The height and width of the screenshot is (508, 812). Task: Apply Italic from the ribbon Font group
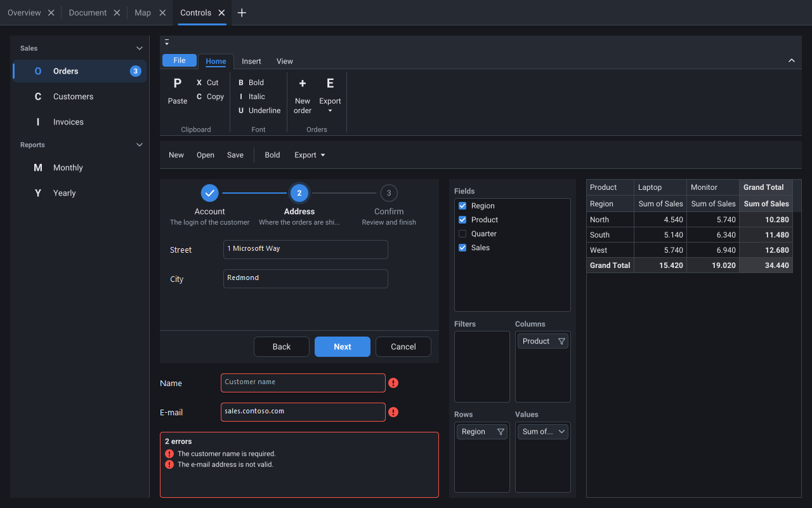tap(251, 97)
